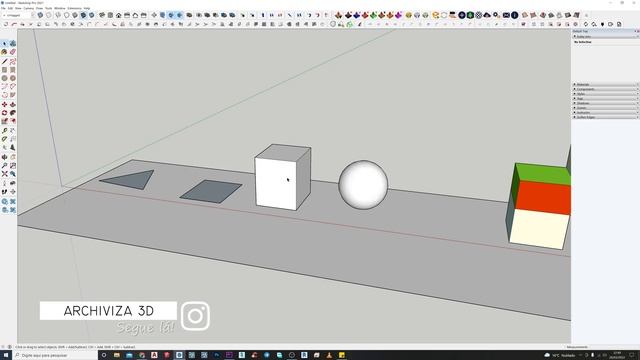This screenshot has width=640, height=360.
Task: Enable Shaded With Textures style
Action: click(83, 15)
